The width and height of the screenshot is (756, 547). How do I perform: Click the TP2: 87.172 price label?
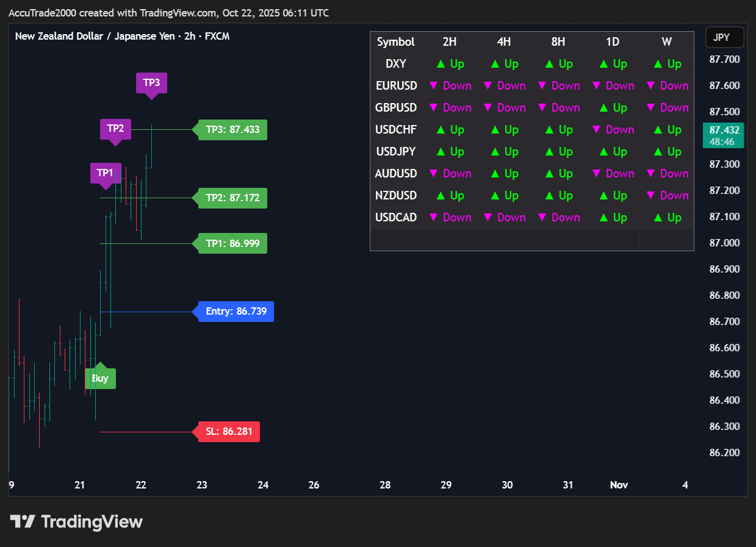point(232,198)
